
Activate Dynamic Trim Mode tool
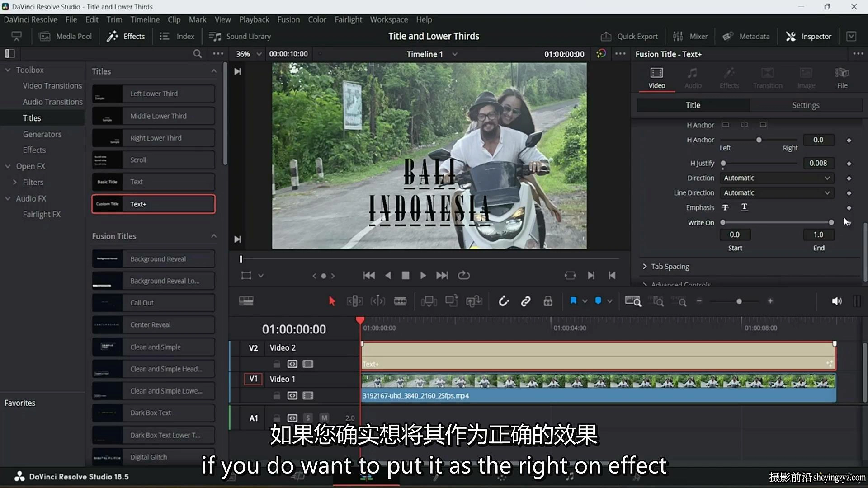click(377, 301)
